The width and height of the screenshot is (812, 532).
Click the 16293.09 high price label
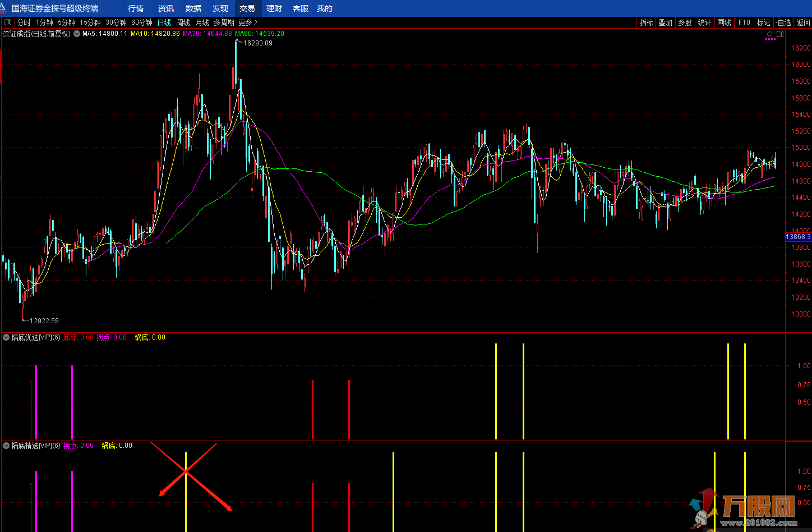[x=257, y=43]
